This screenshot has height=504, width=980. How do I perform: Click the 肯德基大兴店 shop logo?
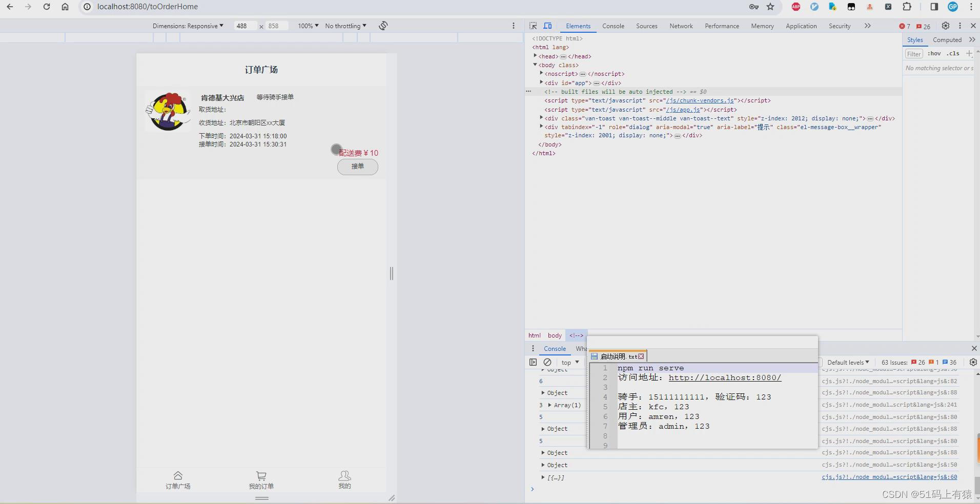point(168,111)
